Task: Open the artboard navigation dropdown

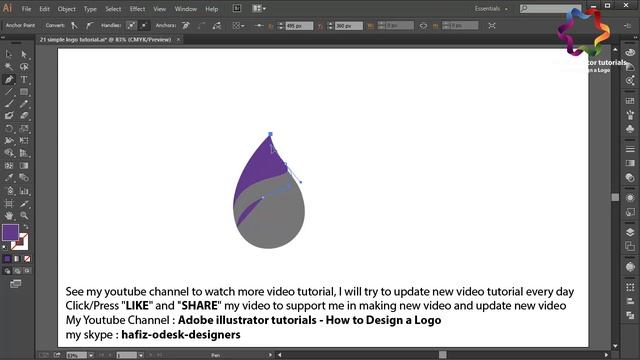Action: [x=140, y=356]
